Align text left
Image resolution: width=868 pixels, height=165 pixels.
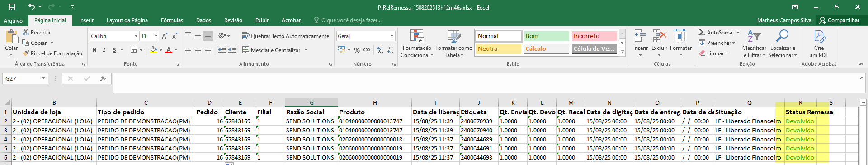tap(188, 50)
